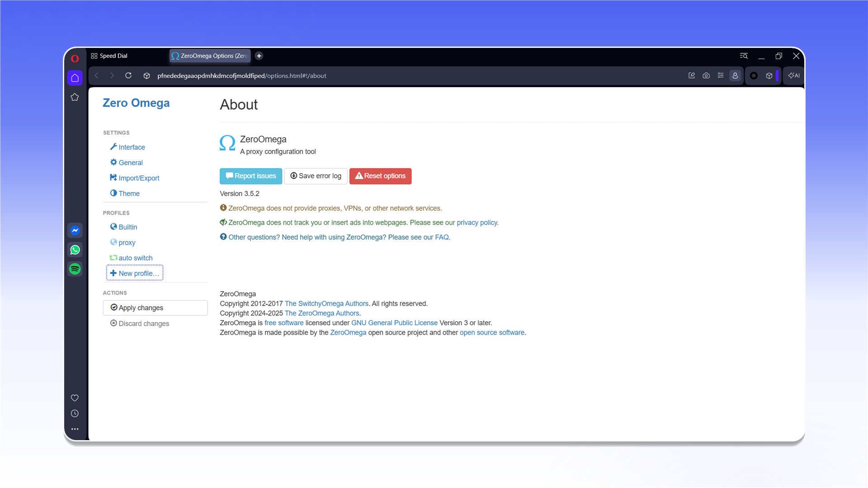
Task: Create a New profile
Action: click(x=135, y=273)
